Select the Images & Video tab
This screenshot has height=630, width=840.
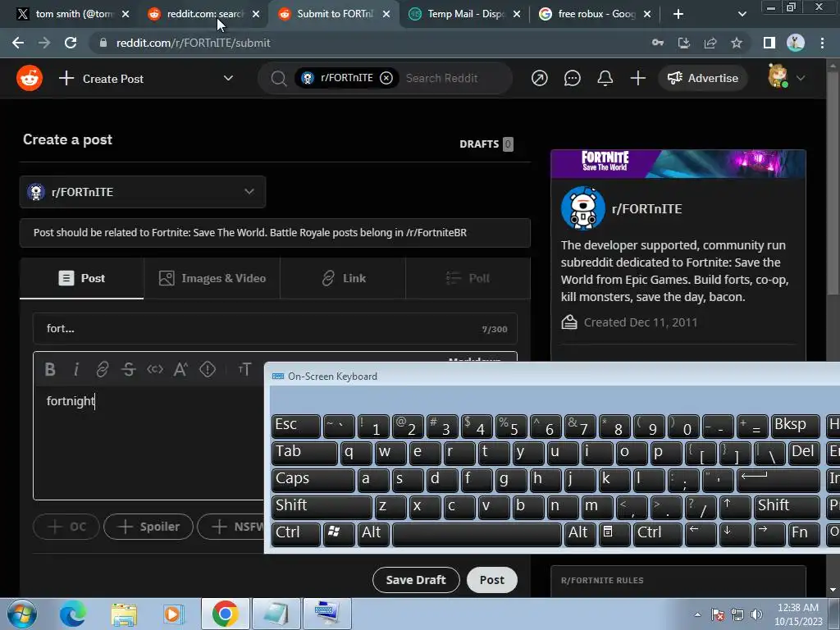tap(212, 278)
